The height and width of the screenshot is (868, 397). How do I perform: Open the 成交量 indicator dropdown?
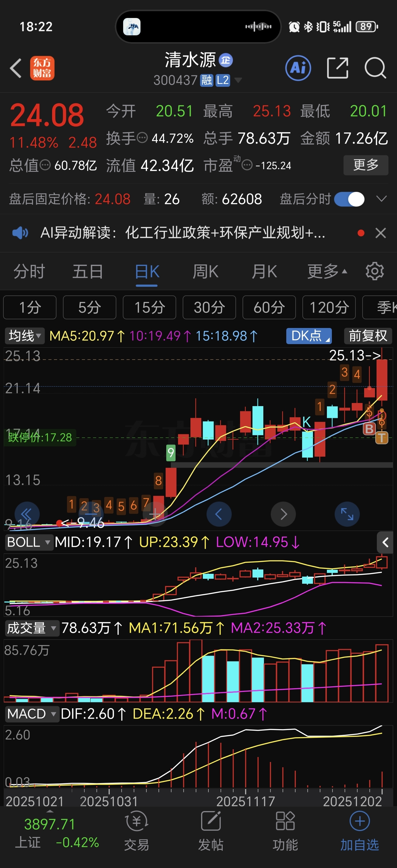pyautogui.click(x=32, y=628)
